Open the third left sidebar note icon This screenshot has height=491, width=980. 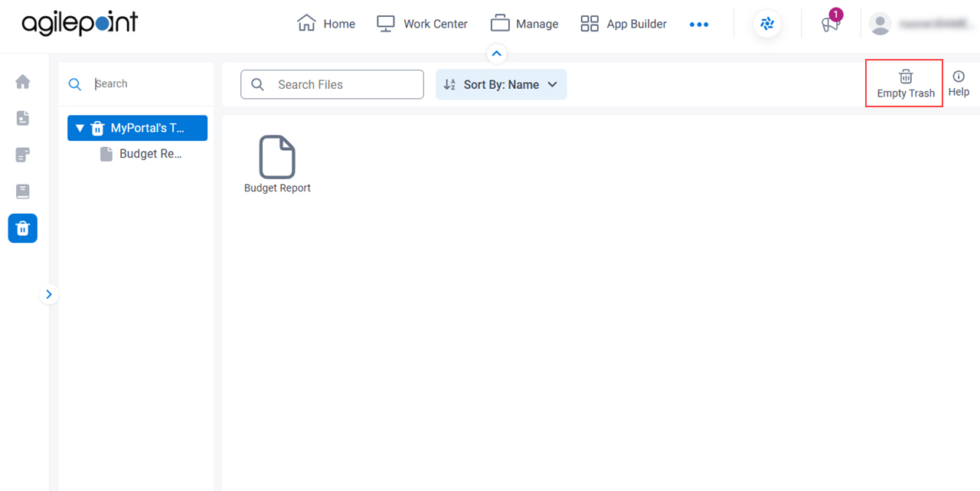coord(23,155)
